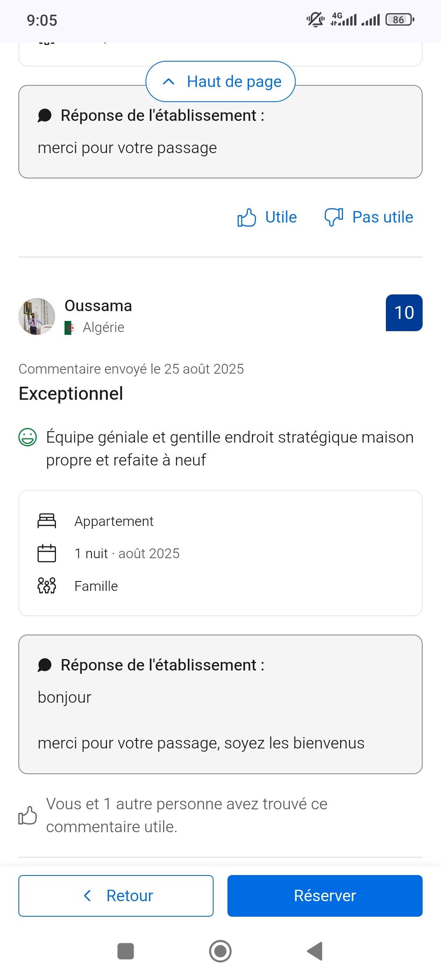Open recent apps with the square button
Image resolution: width=441 pixels, height=980 pixels.
tap(126, 951)
